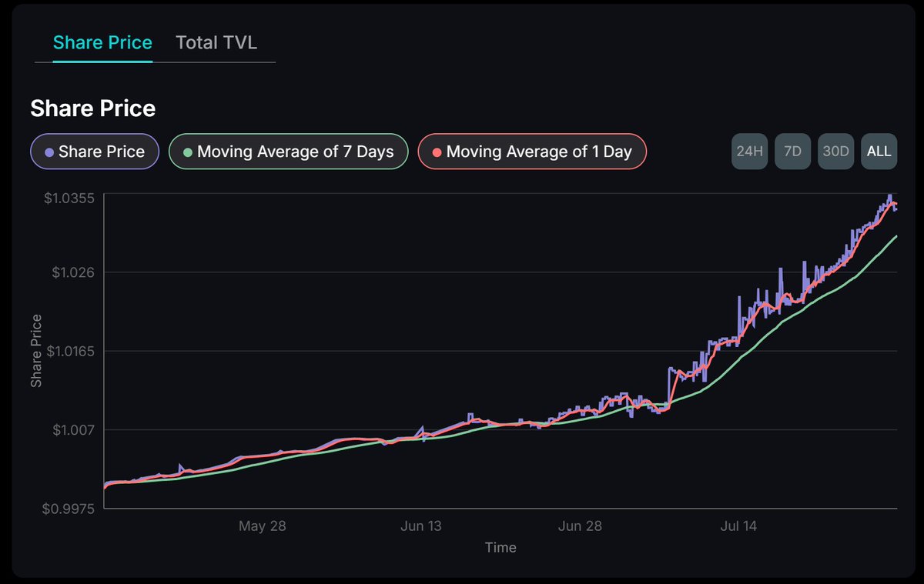Click the green 7 Days legend dot
This screenshot has width=924, height=584.
187,152
